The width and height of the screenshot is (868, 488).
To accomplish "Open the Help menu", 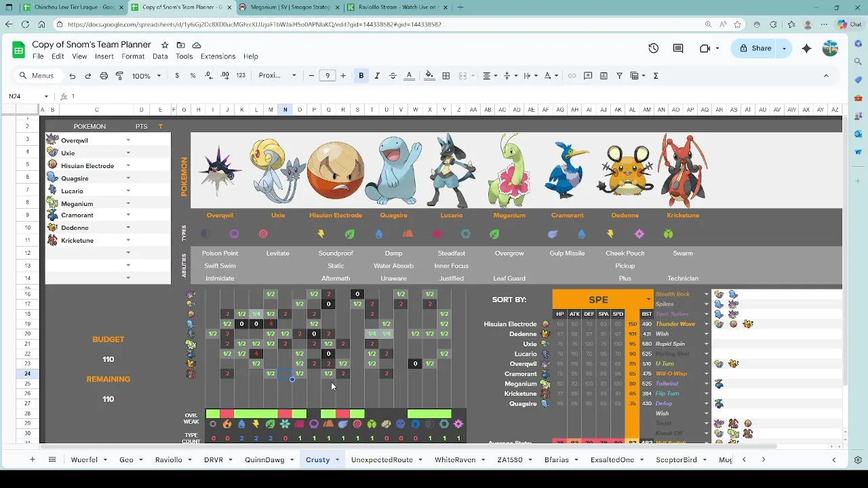I will tap(251, 56).
